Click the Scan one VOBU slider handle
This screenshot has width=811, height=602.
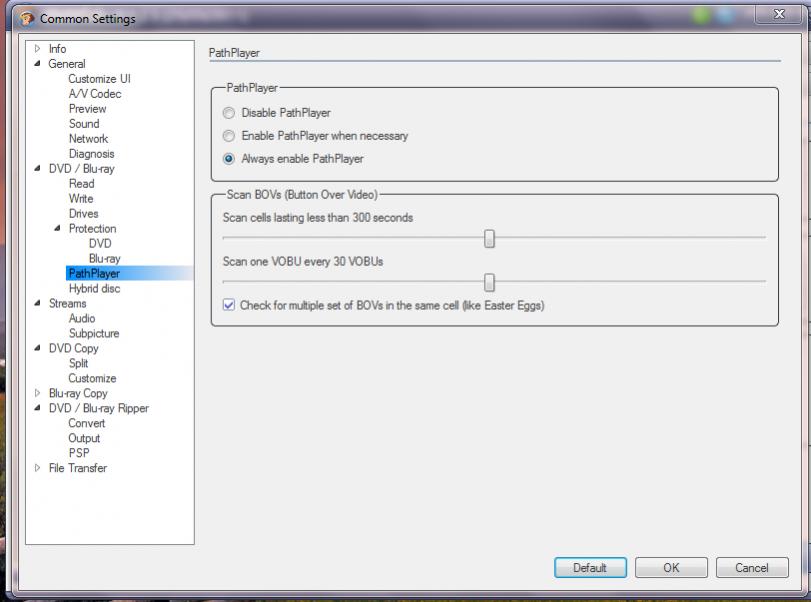(x=489, y=282)
